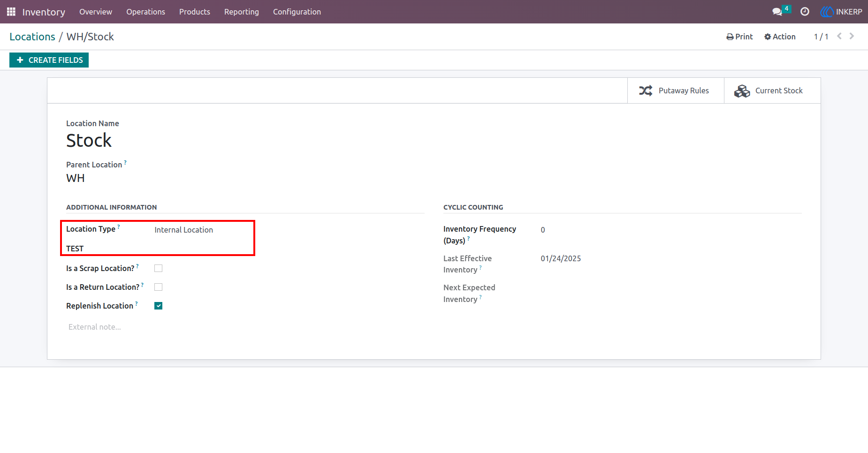Image resolution: width=868 pixels, height=453 pixels.
Task: Click Internal Location type value
Action: point(183,230)
